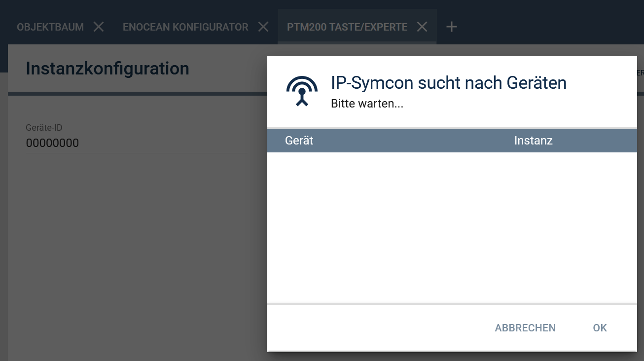Screen dimensions: 644x361
Task: Select the PTM200 TASTE/EXPERTE tab
Action: coord(347,27)
